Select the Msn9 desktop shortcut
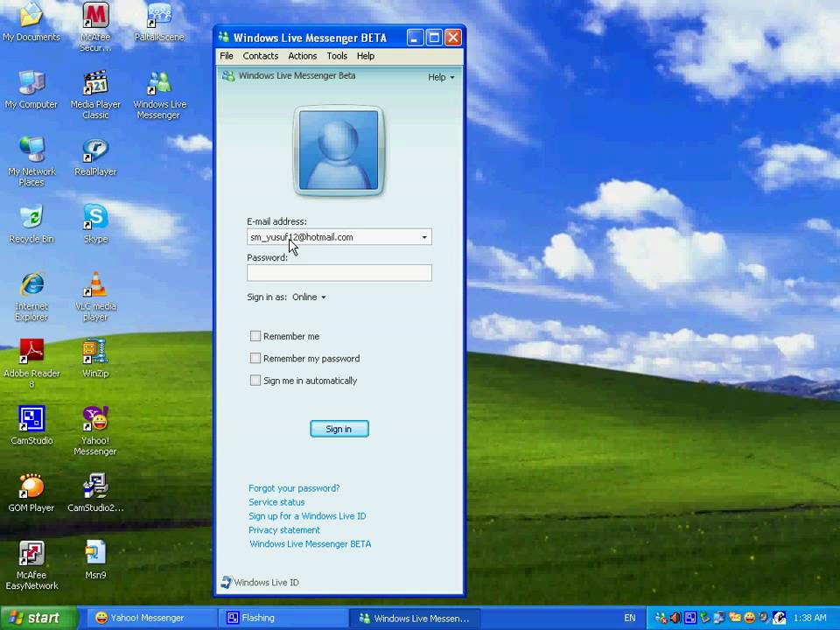The width and height of the screenshot is (840, 630). [x=95, y=560]
